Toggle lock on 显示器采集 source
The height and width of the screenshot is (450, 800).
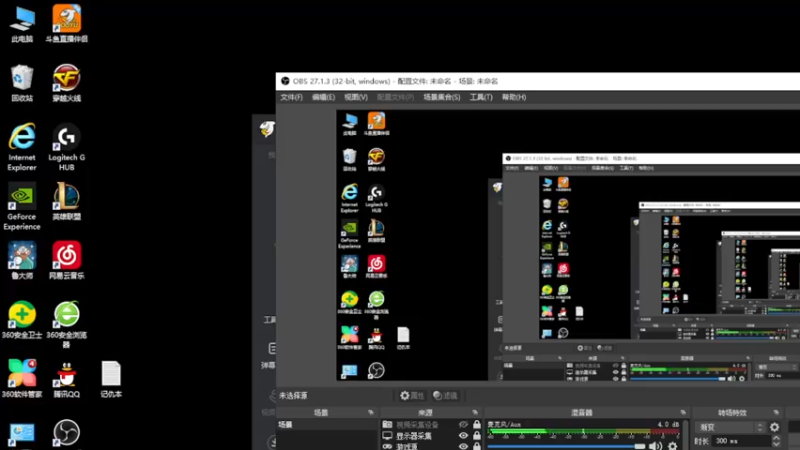pyautogui.click(x=477, y=436)
